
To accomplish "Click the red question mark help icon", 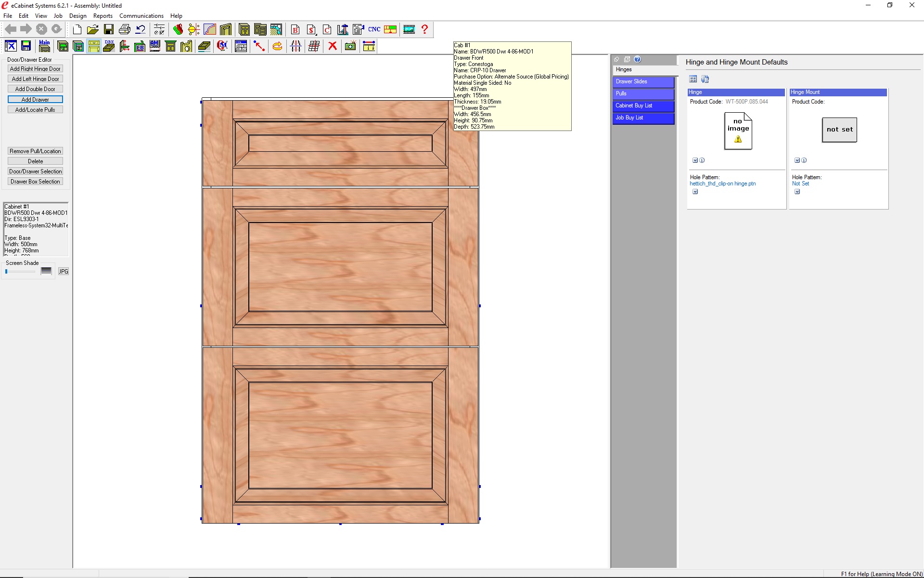I will click(x=424, y=29).
